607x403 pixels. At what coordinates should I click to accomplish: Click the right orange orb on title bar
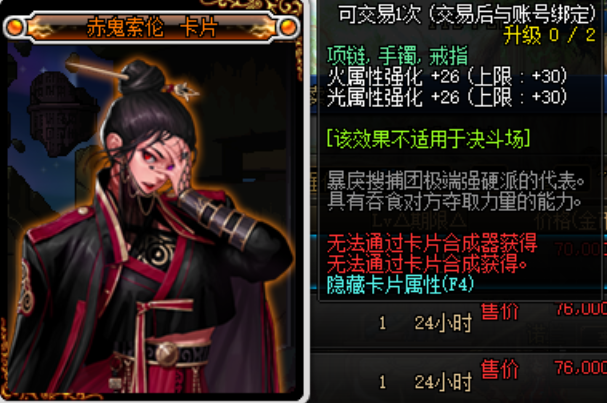click(288, 27)
